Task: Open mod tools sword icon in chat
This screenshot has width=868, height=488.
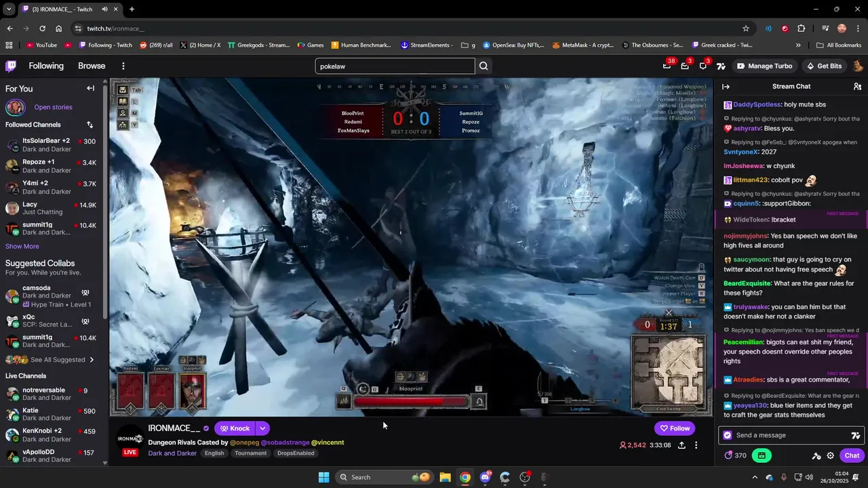Action: [x=816, y=455]
